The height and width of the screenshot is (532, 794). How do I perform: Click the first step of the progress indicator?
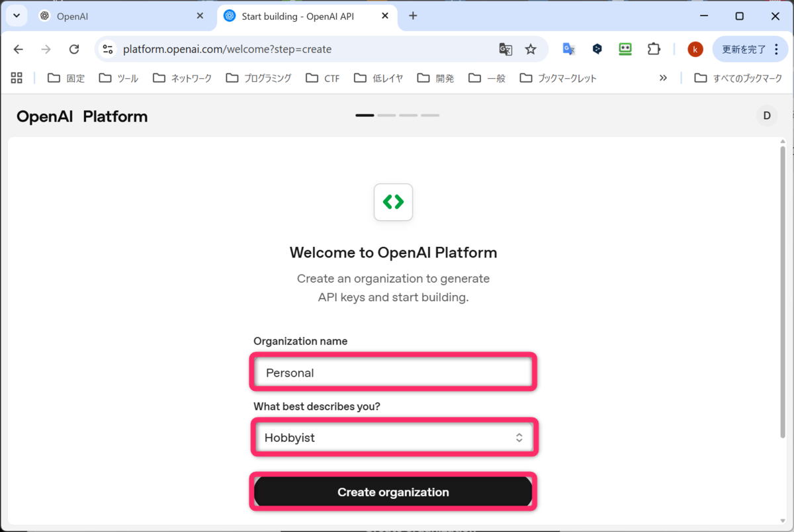coord(364,114)
